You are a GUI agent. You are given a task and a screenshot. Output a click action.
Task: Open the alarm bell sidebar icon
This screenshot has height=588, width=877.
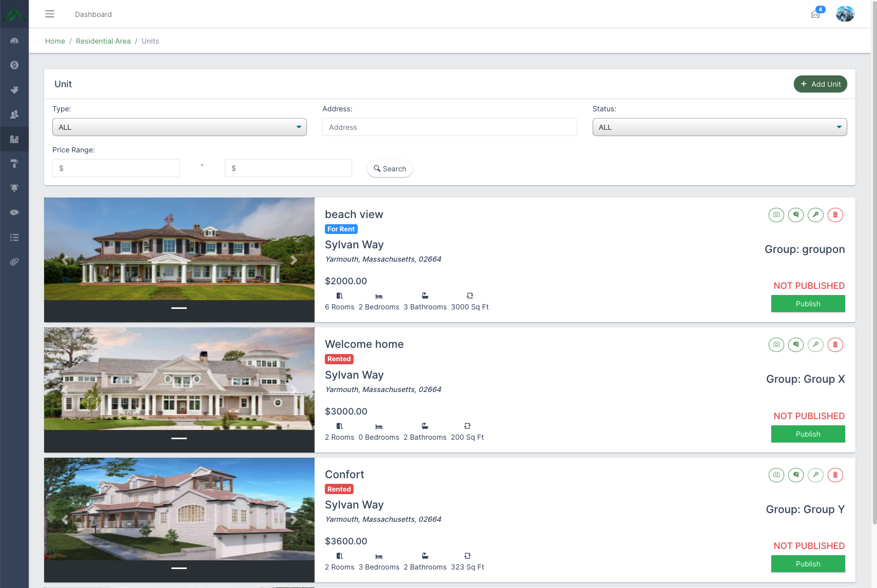(x=14, y=188)
